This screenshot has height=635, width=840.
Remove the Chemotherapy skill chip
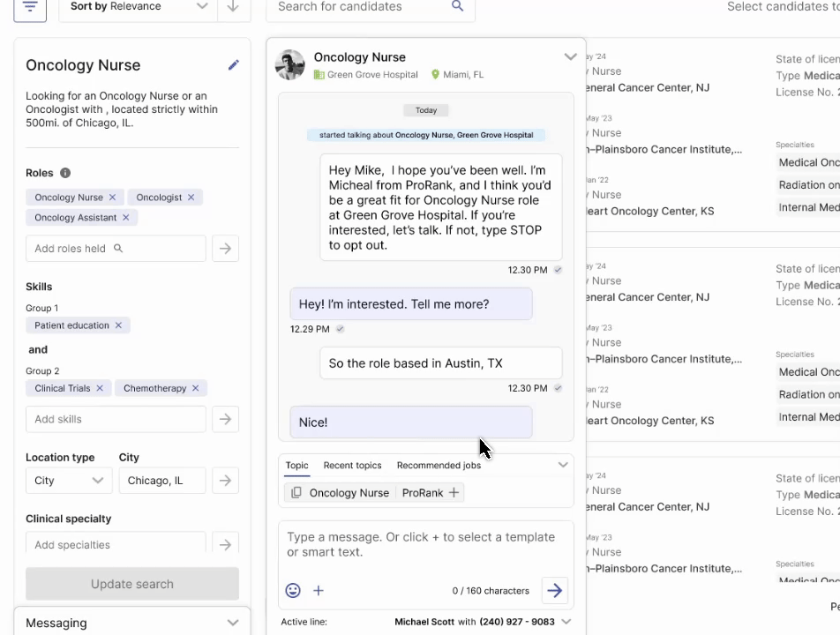(x=198, y=388)
